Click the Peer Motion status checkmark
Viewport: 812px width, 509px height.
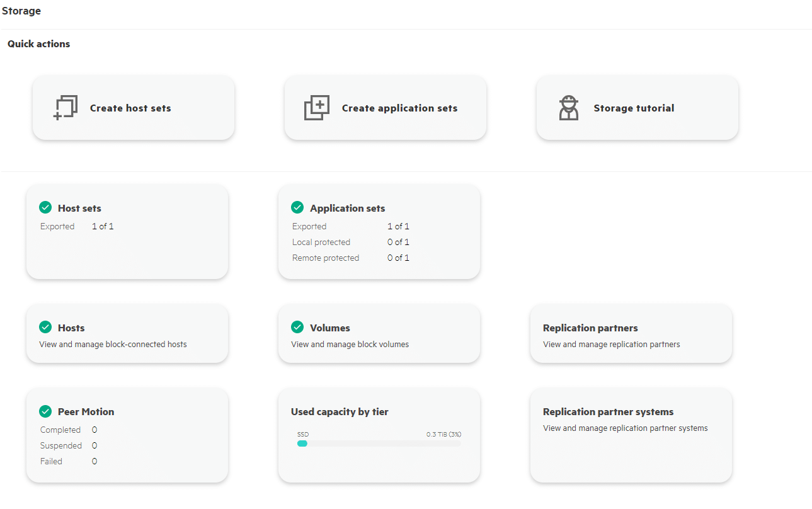tap(45, 411)
